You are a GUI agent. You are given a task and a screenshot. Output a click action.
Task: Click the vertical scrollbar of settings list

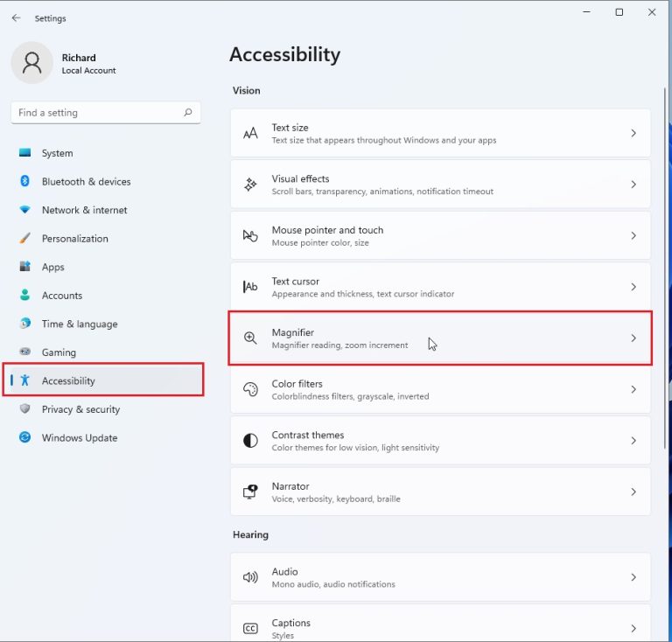point(665,269)
